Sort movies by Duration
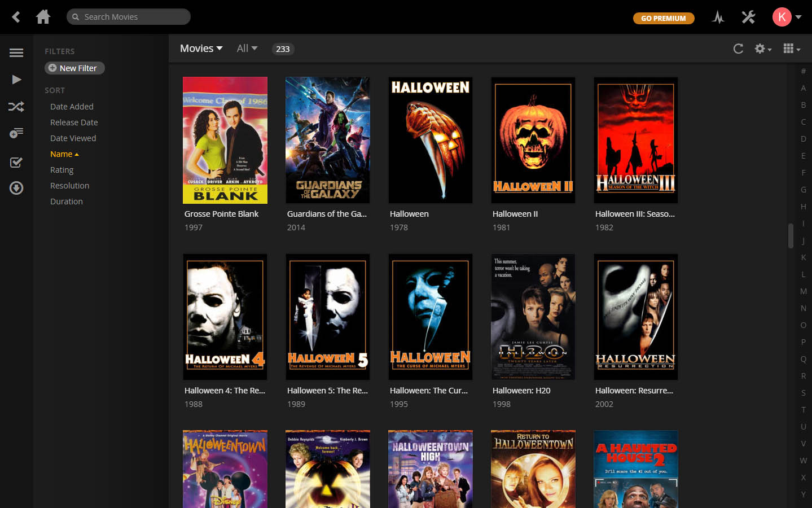Screen dimensions: 812x508 tap(66, 201)
